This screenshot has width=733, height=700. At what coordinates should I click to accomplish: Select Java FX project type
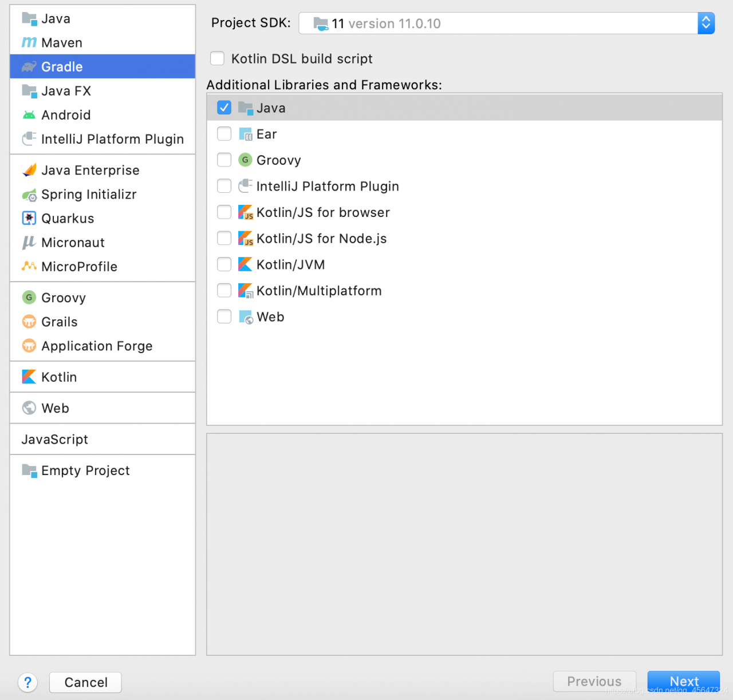tap(103, 91)
